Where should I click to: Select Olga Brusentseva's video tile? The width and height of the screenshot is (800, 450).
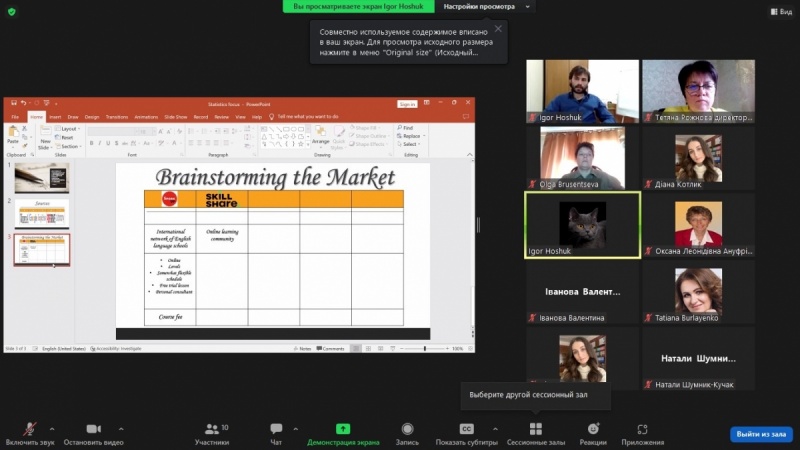tap(582, 158)
